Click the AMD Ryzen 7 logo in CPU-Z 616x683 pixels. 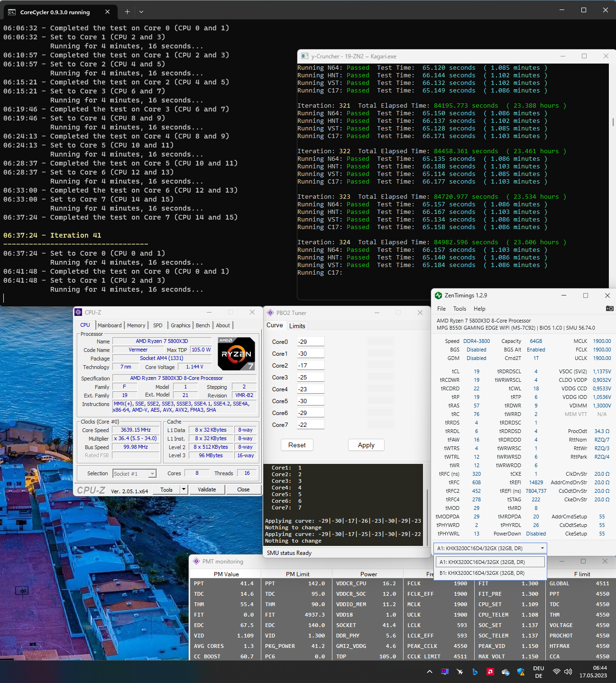pos(236,354)
